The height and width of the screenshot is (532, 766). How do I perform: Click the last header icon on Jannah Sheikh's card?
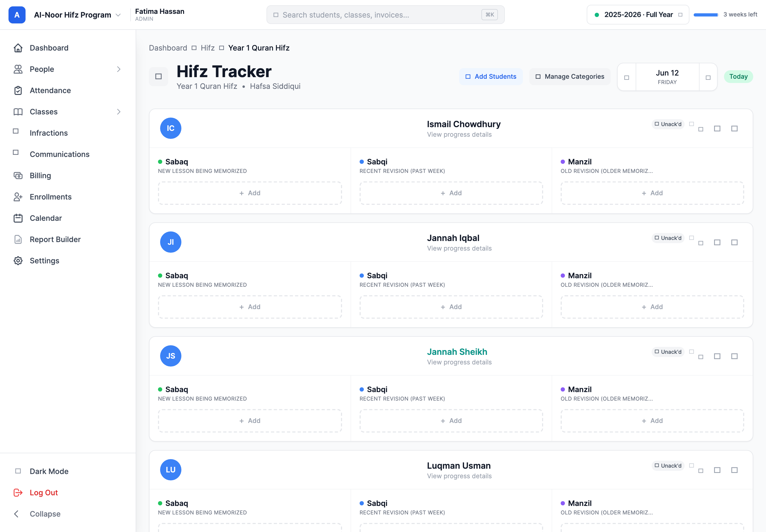pyautogui.click(x=734, y=356)
